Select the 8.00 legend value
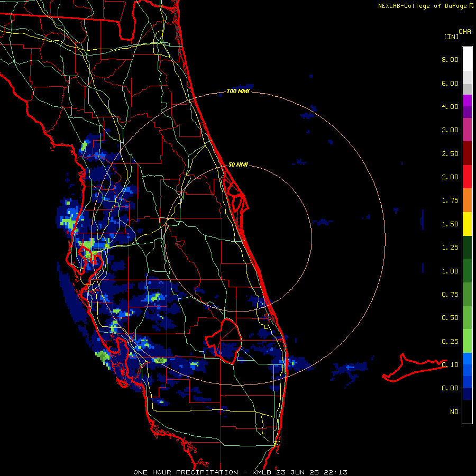Viewport: 476px width, 476px height. point(450,59)
